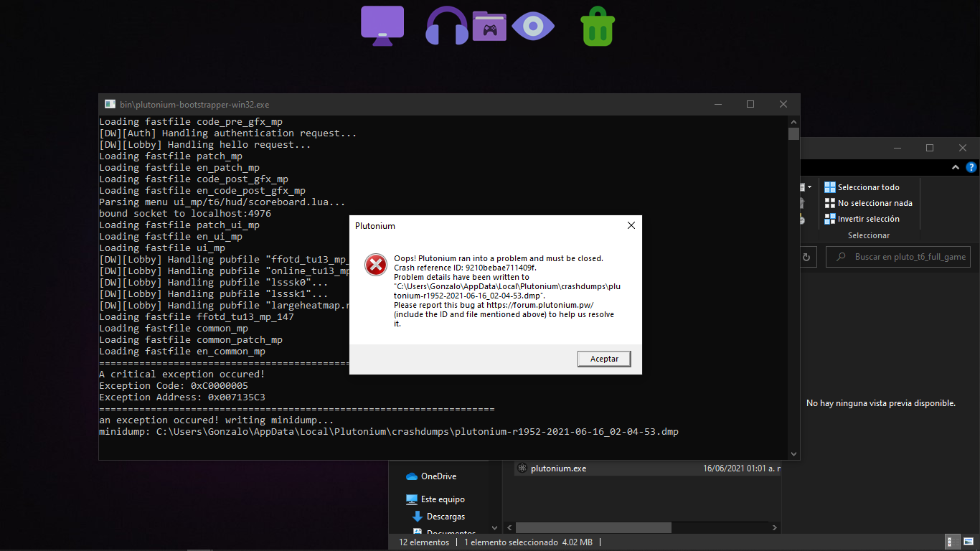This screenshot has width=980, height=551.
Task: Select OneDrive in the Explorer navigation pane
Action: pos(438,476)
